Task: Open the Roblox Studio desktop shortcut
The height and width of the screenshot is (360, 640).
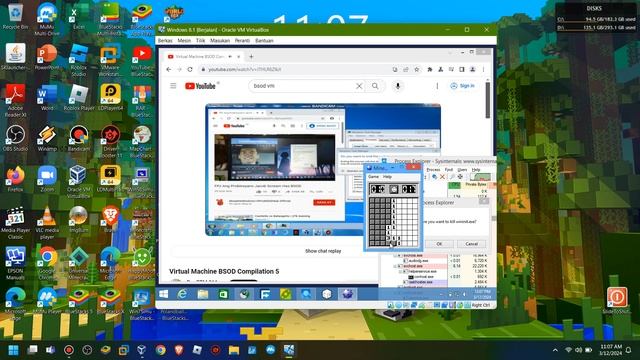Action: click(x=78, y=60)
